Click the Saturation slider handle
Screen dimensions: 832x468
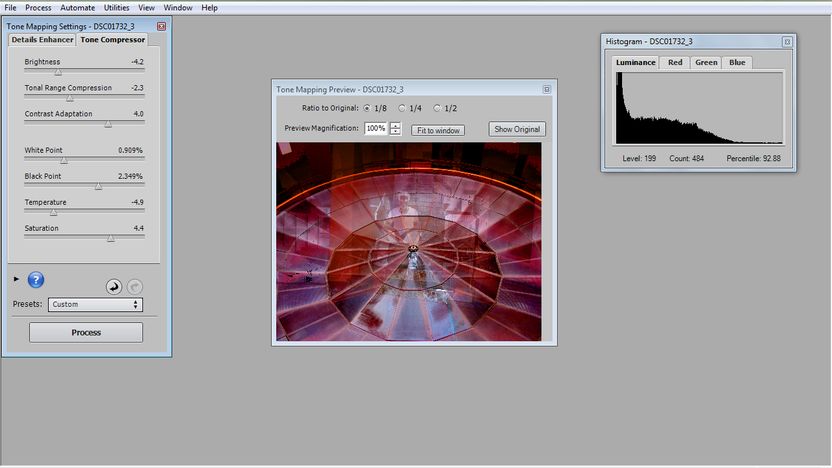point(111,238)
